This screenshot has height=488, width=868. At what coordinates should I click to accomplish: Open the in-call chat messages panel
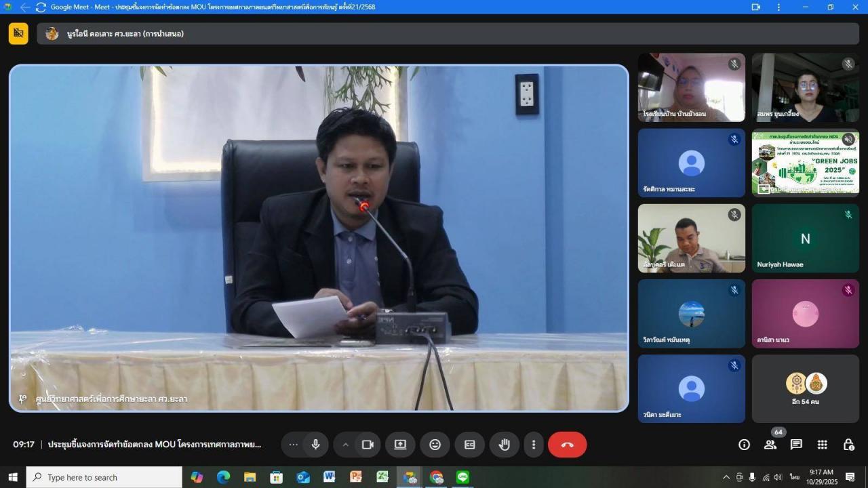coord(796,445)
